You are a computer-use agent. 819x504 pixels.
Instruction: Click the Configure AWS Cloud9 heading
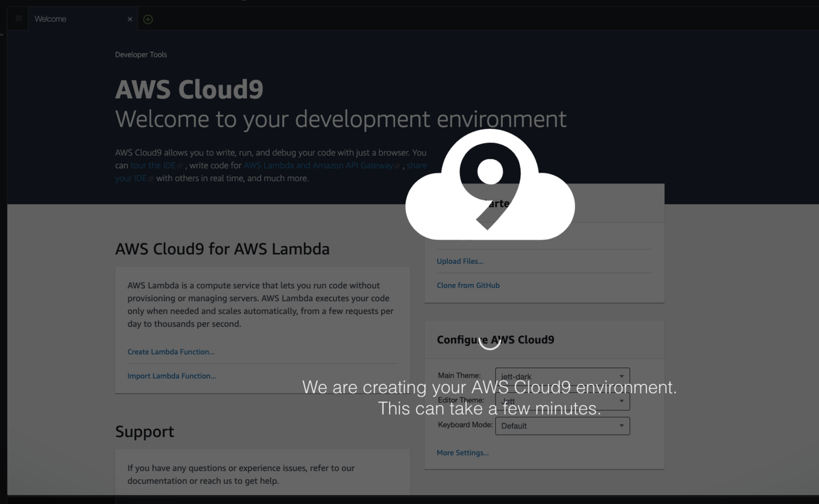495,340
